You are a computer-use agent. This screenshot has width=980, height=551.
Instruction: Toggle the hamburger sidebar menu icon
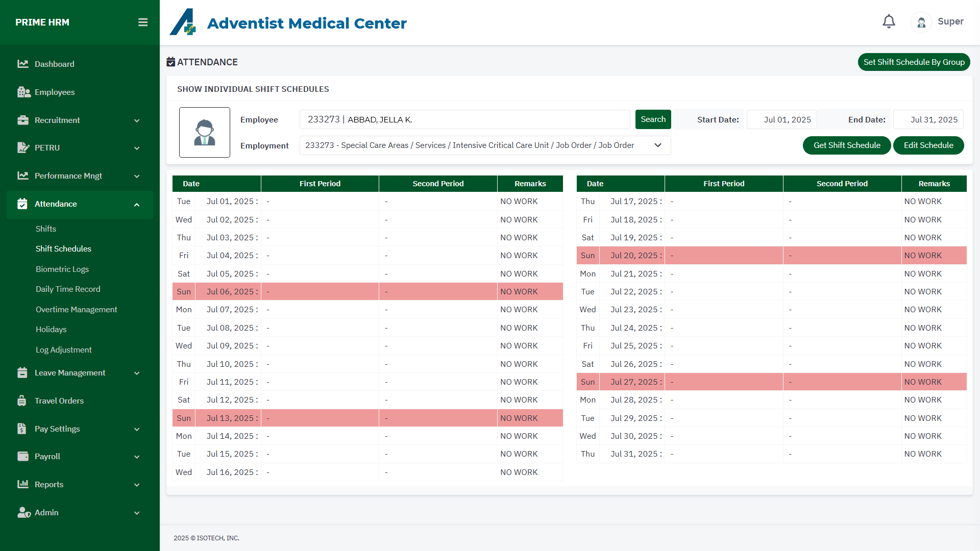[143, 22]
